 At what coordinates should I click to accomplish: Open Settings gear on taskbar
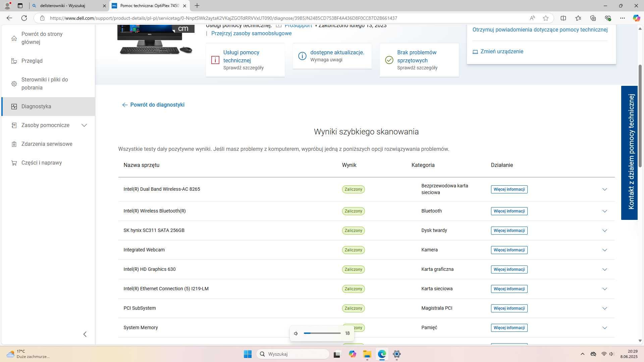397,354
